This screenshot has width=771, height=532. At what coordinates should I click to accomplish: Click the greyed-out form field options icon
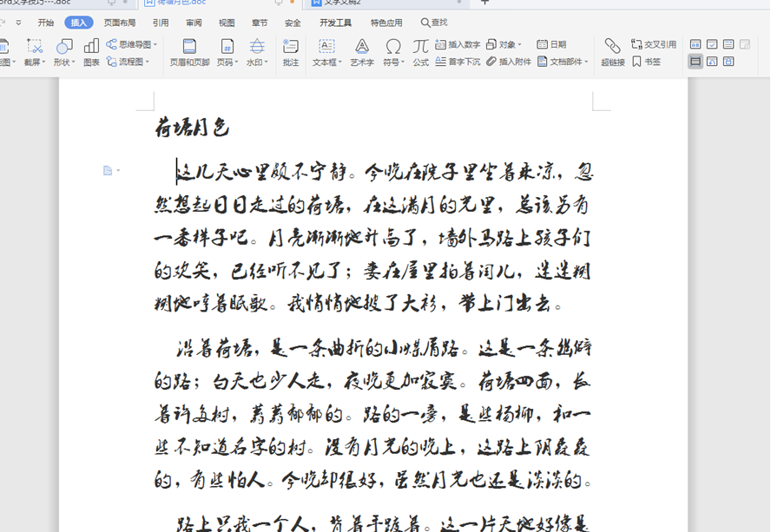pos(746,44)
